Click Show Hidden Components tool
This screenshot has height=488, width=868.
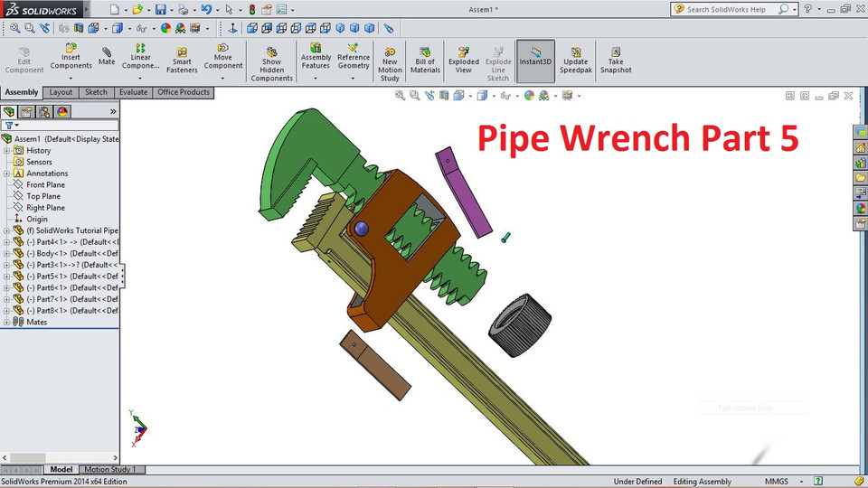point(271,64)
